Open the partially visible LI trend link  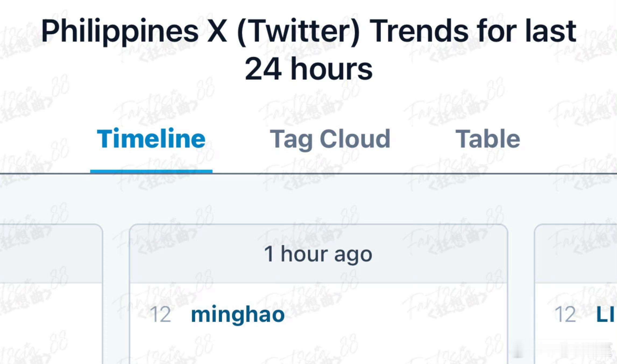click(605, 314)
